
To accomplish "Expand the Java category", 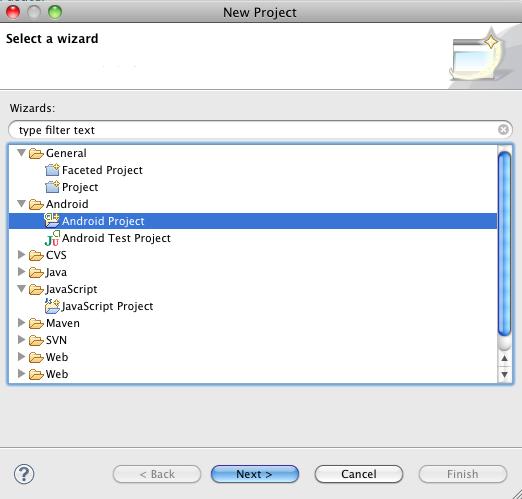I will (21, 272).
